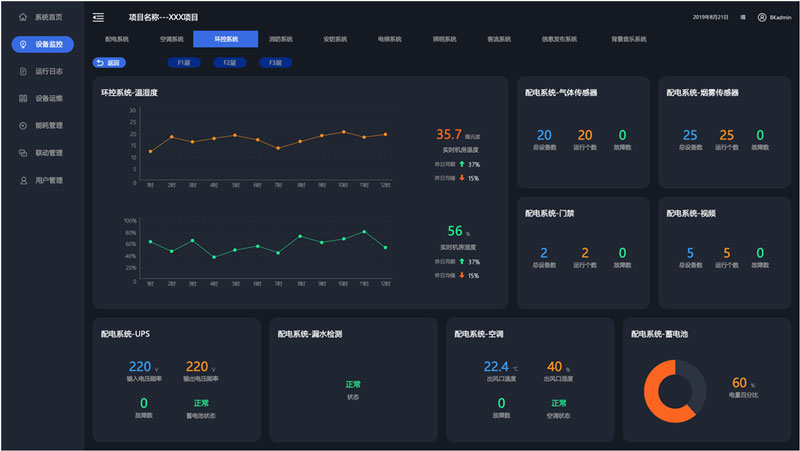The width and height of the screenshot is (800, 451).
Task: Open the 空调系统 tab
Action: coord(171,39)
